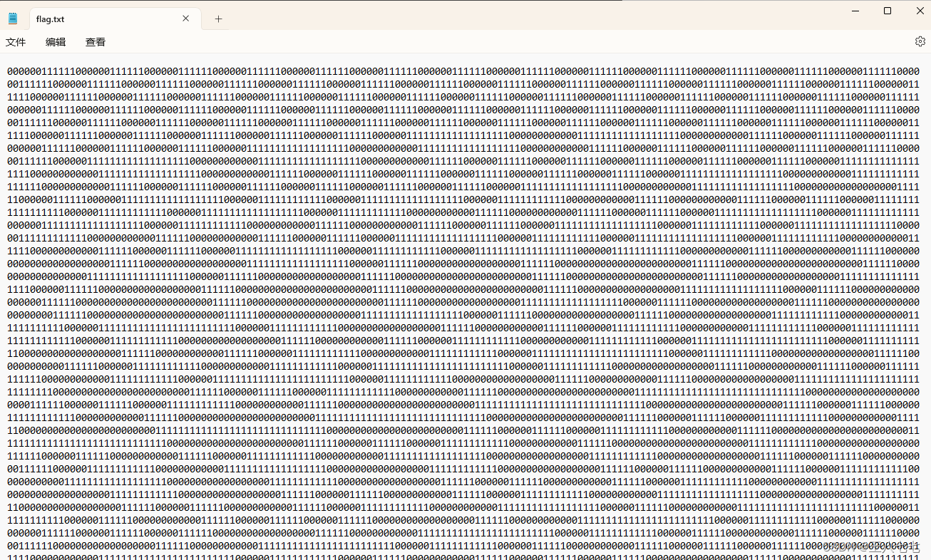Open the 查看 menu

(x=96, y=42)
